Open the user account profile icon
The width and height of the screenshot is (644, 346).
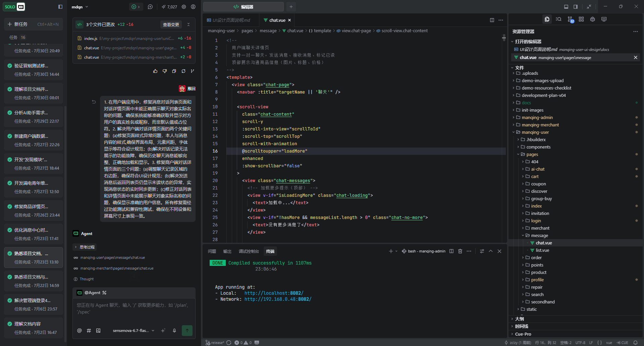[x=193, y=7]
